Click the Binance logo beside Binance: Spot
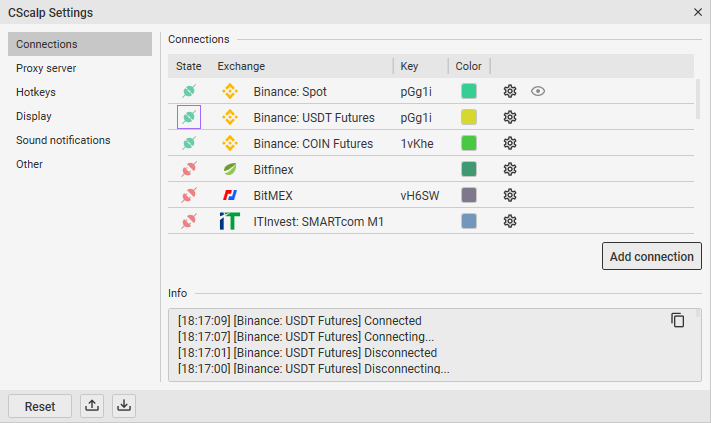This screenshot has height=423, width=711. [x=230, y=91]
